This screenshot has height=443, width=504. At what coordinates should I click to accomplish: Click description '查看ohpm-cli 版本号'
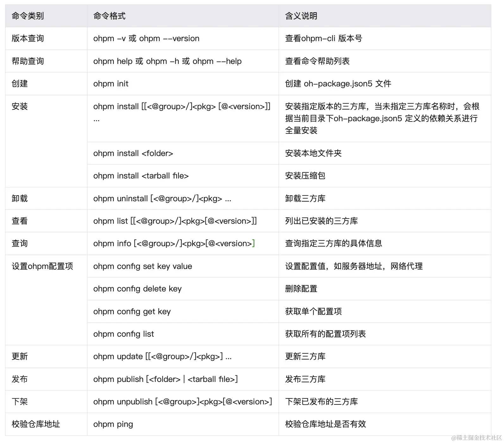pos(324,38)
